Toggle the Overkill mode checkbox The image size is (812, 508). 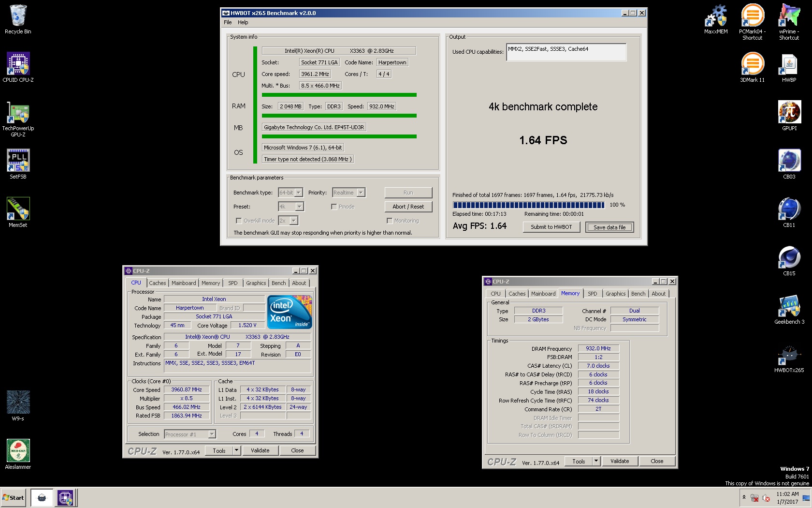tap(239, 221)
